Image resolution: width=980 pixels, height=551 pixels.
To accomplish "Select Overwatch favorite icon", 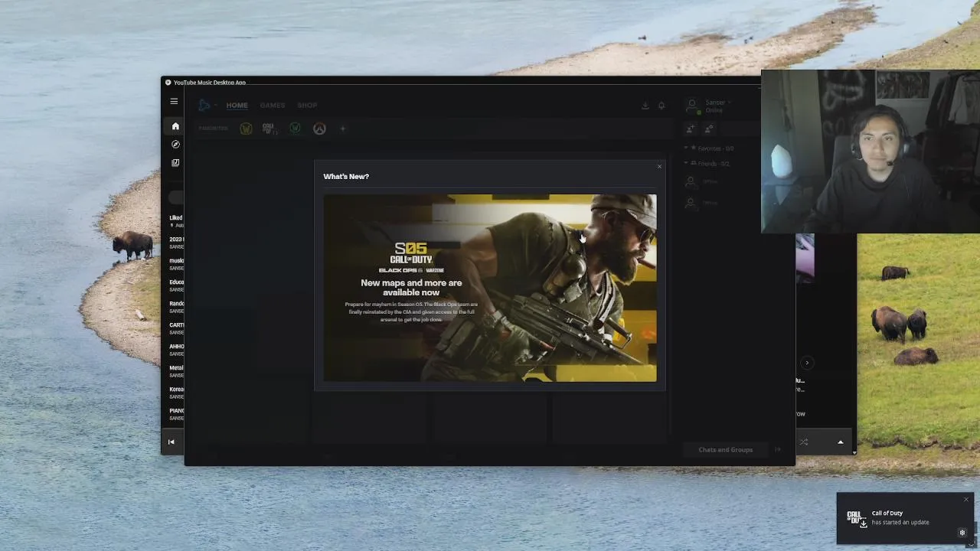I will (x=319, y=129).
